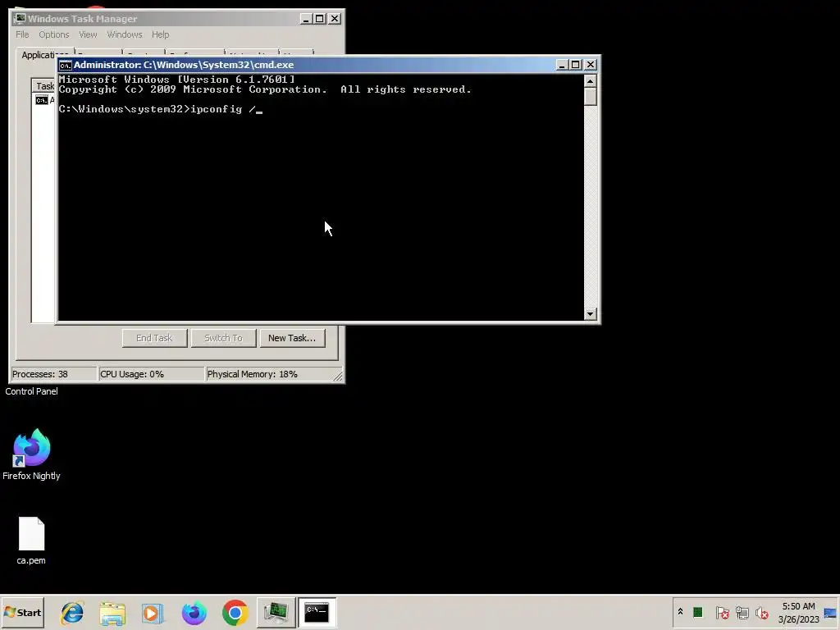Viewport: 840px width, 630px height.
Task: Open the cmd.exe system menu icon
Action: [x=66, y=65]
